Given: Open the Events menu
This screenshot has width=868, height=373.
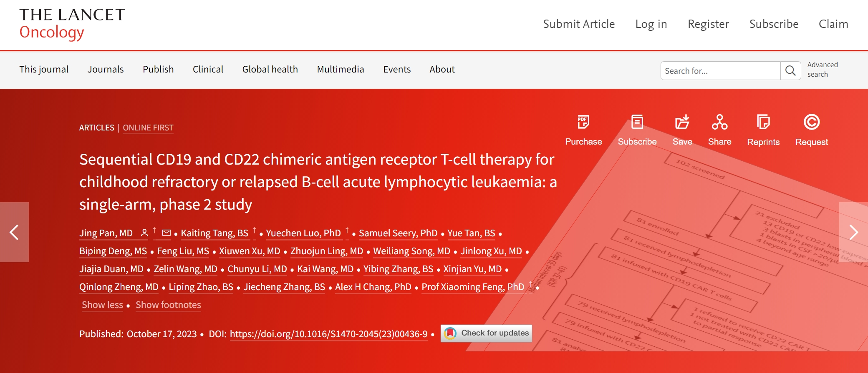Looking at the screenshot, I should pos(397,69).
